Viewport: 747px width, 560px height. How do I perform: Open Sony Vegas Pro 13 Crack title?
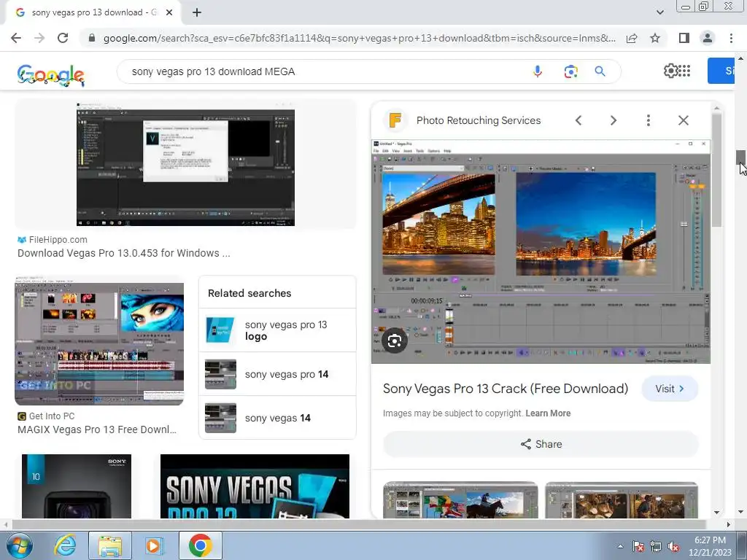click(x=506, y=389)
